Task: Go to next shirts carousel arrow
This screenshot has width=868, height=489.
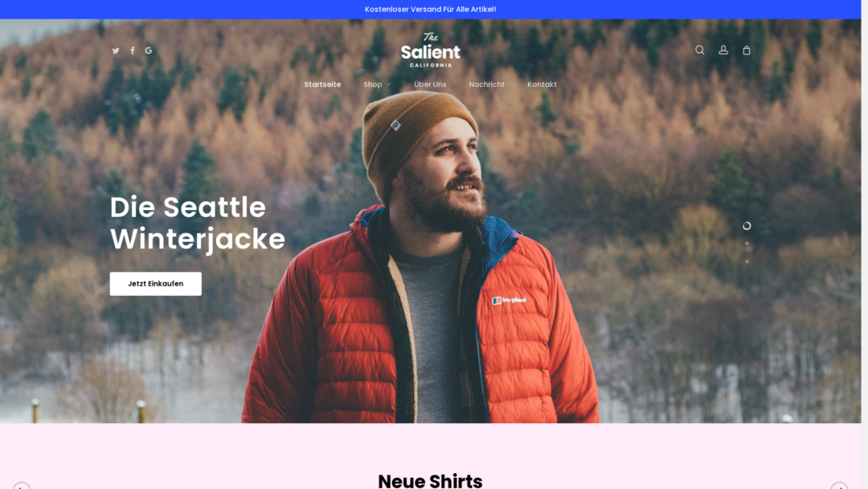Action: point(839,486)
